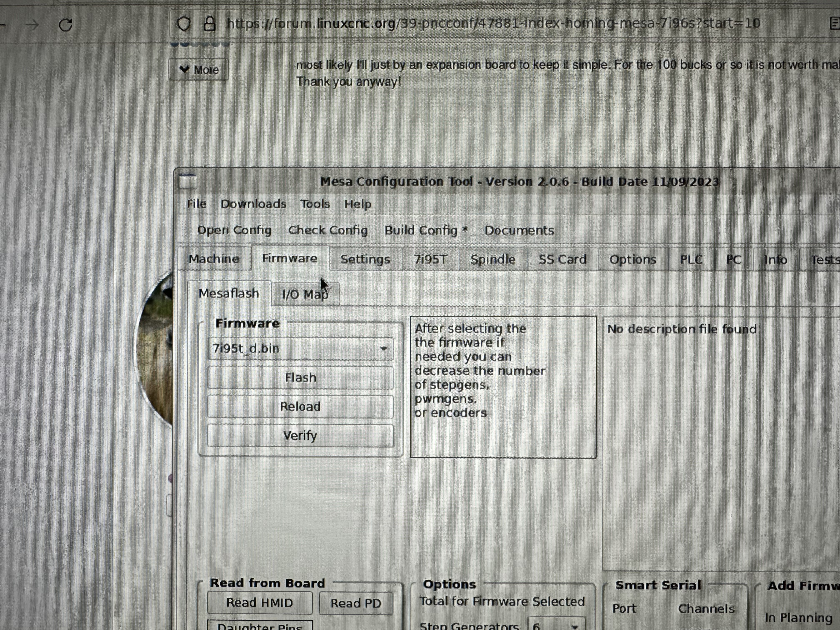Click the padlock site security icon
The height and width of the screenshot is (630, 840).
point(210,24)
